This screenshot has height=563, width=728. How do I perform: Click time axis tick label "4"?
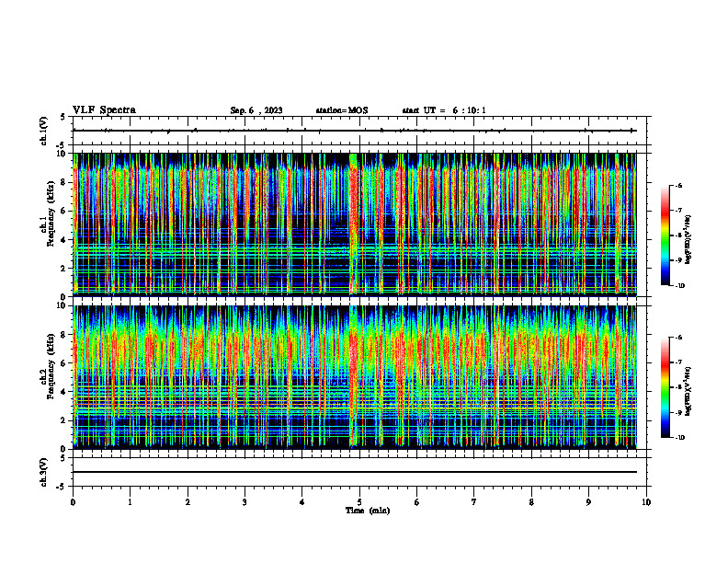click(302, 502)
